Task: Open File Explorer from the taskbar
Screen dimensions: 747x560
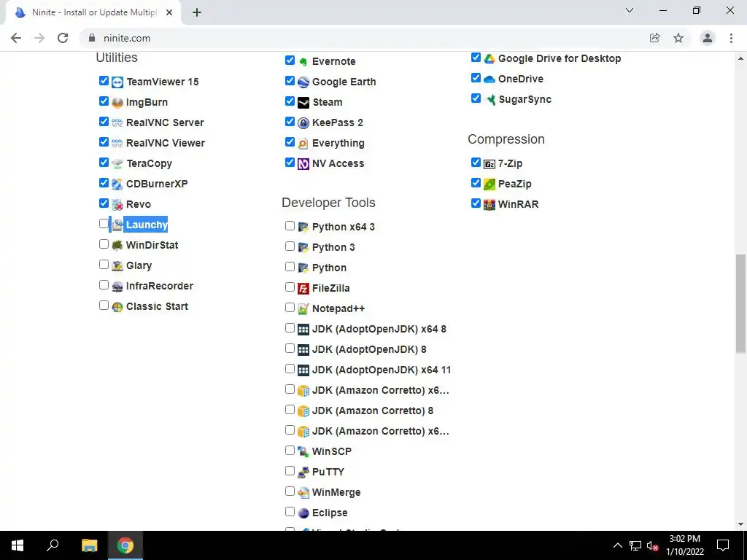Action: [89, 545]
